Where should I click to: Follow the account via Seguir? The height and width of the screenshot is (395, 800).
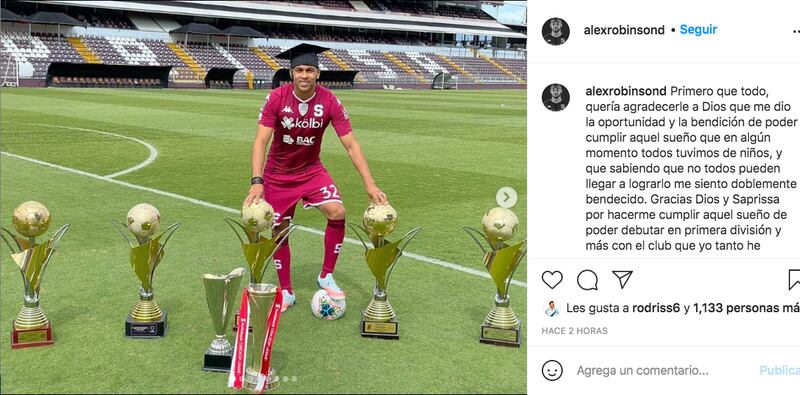[x=698, y=30]
